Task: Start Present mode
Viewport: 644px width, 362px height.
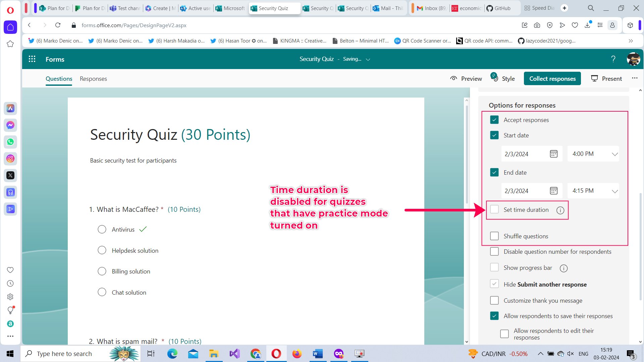Action: click(x=606, y=79)
